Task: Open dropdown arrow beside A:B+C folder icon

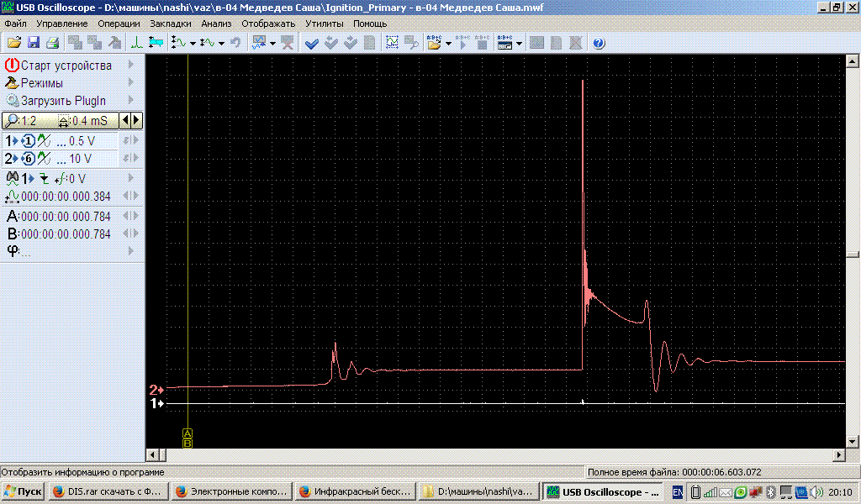Action: (448, 44)
